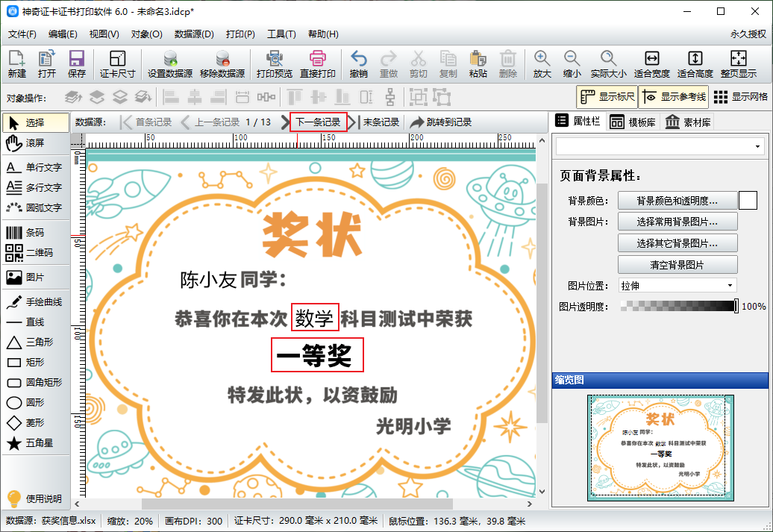Open the 数据源(D) menu
773x532 pixels.
194,34
